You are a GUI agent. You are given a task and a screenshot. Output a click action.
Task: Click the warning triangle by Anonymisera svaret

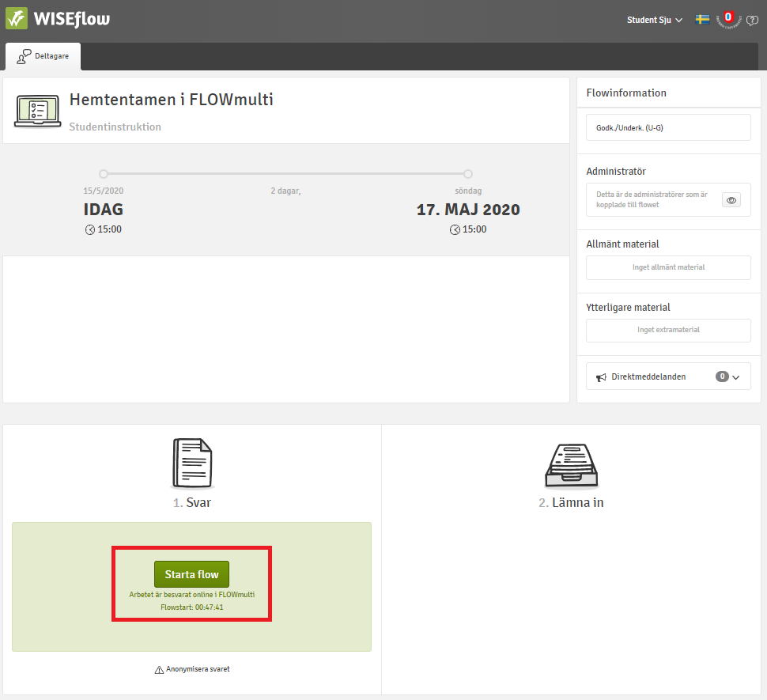point(159,670)
